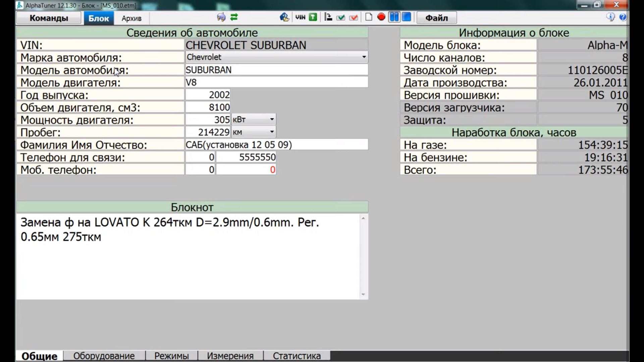Expand the км mileage unit dropdown
Screen dimensions: 644x362
(x=272, y=132)
